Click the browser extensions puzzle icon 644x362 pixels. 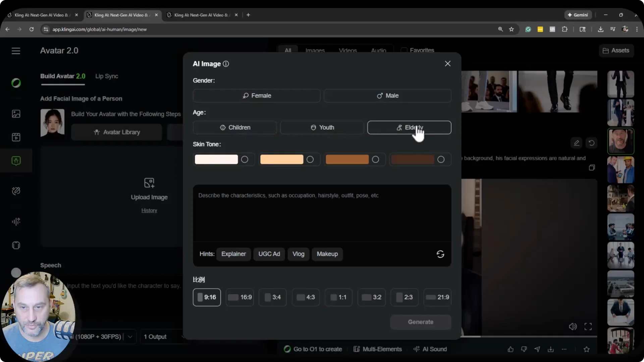(x=565, y=29)
